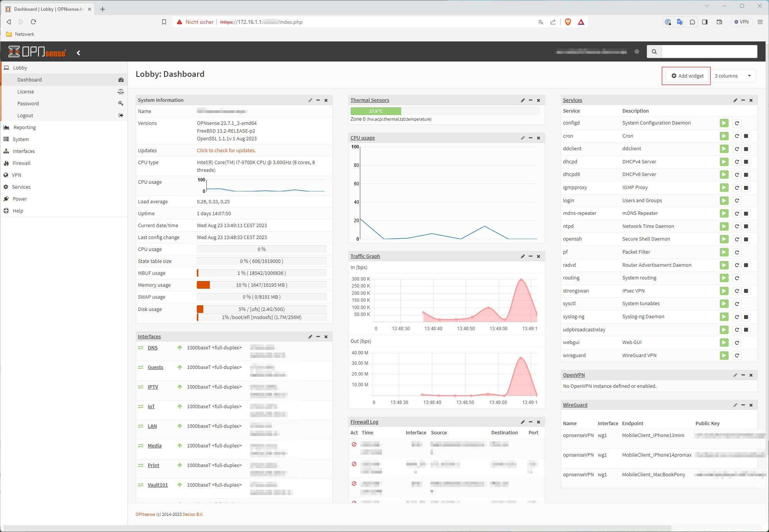Viewport: 769px width, 532px height.
Task: Expand the Reporting menu
Action: click(x=64, y=127)
